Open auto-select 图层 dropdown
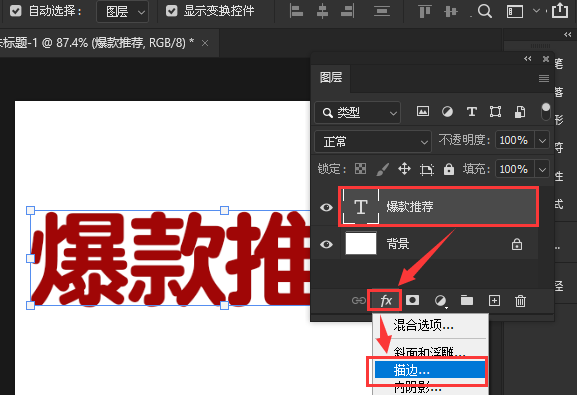577x395 pixels. tap(123, 11)
